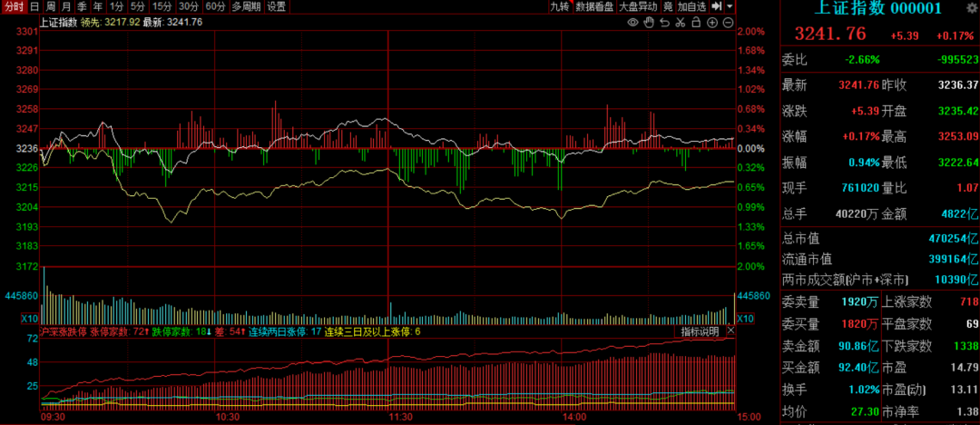
Task: Switch to 月 monthly chart tab
Action: pyautogui.click(x=66, y=7)
